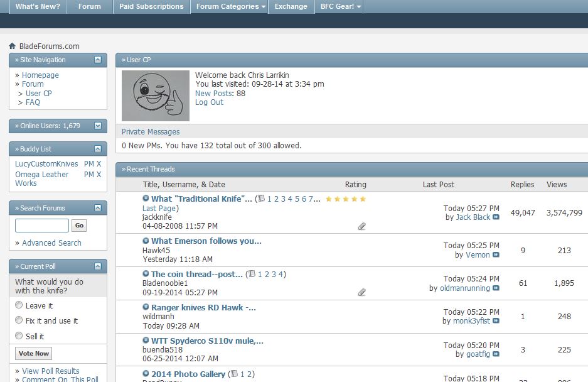Screen dimensions: 588x382
Task: Click multi-page icon in Traditional Knife thread
Action: click(x=262, y=199)
